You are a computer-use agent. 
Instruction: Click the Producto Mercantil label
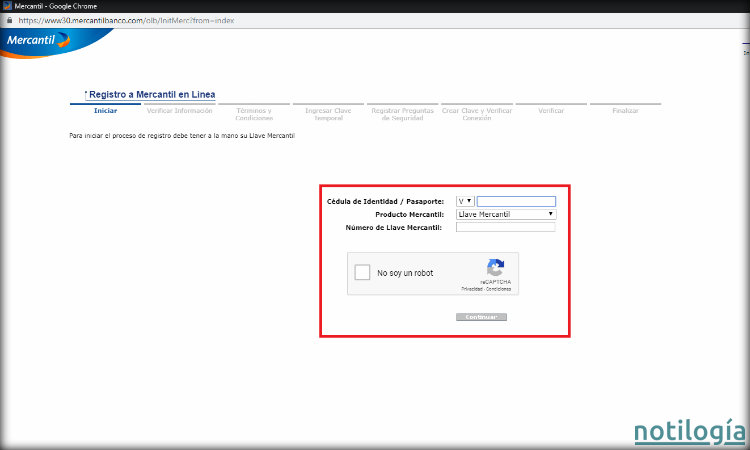click(409, 214)
